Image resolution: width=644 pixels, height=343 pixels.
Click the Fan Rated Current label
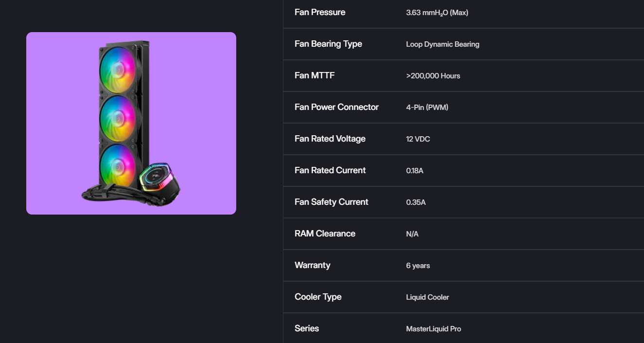[x=330, y=170]
